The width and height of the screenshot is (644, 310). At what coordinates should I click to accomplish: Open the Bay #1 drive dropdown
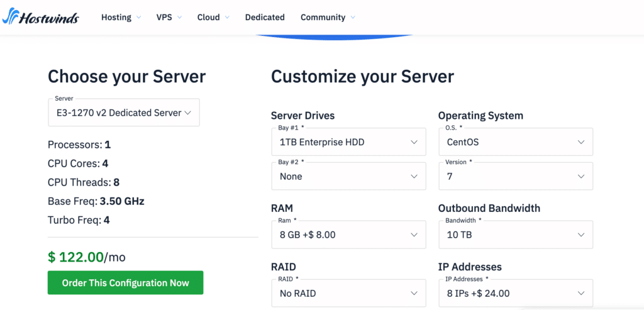click(348, 142)
